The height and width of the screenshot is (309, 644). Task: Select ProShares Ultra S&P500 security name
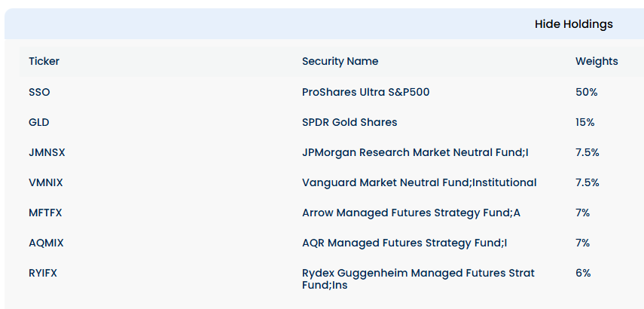pos(365,92)
